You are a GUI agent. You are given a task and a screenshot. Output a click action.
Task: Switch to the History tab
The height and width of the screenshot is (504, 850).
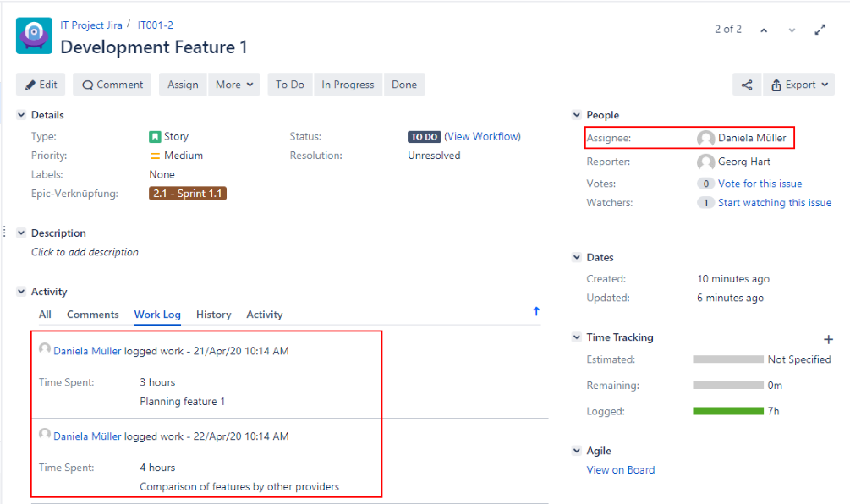(x=213, y=315)
